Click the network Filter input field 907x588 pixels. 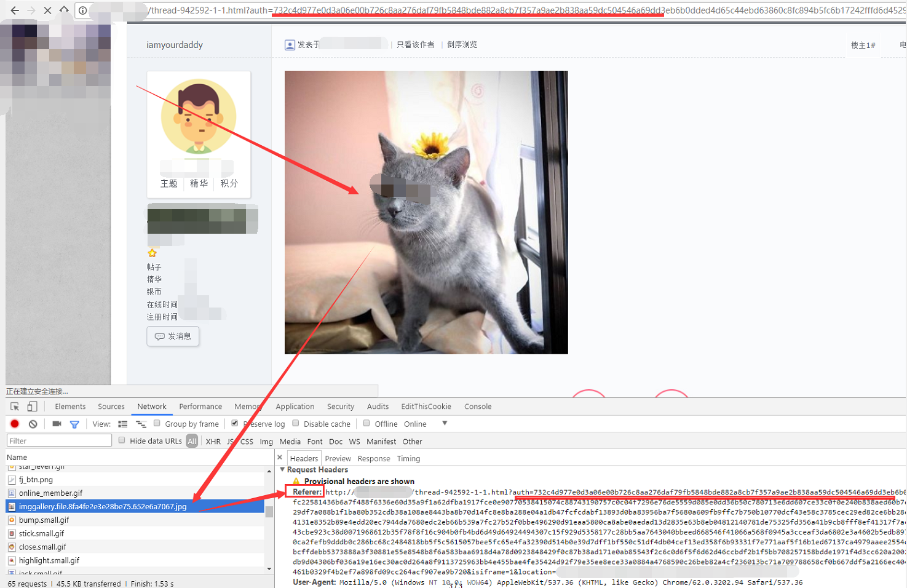coord(59,440)
